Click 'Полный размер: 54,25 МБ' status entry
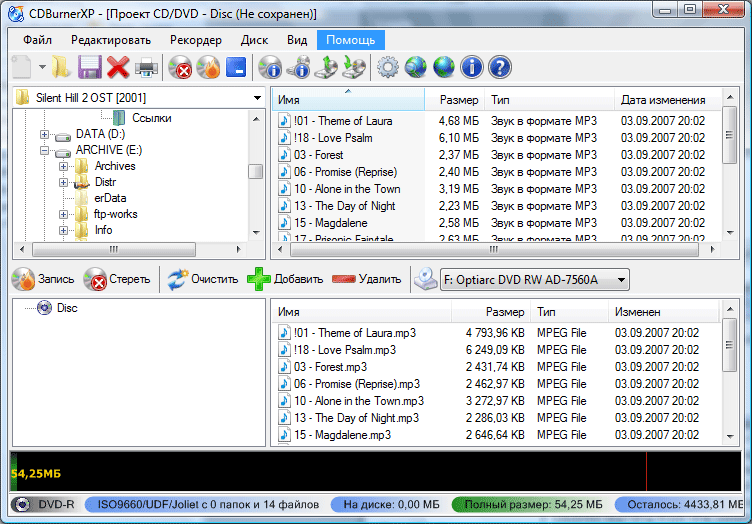 (x=531, y=504)
